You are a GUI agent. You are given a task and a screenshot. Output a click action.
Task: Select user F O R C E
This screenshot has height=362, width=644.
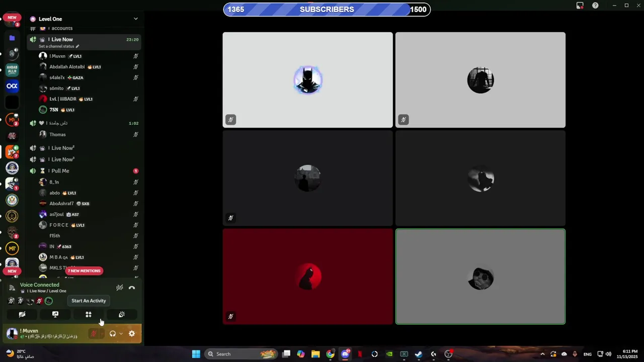pyautogui.click(x=89, y=225)
